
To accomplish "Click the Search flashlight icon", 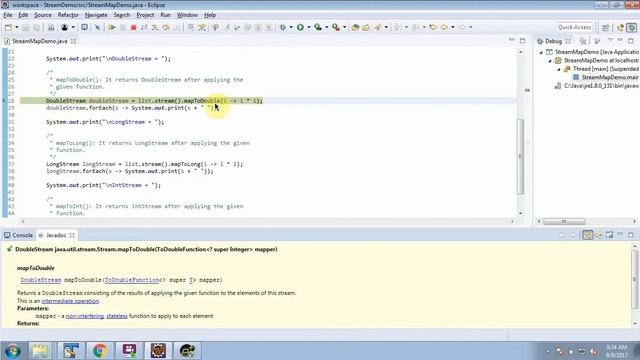I will (378, 27).
